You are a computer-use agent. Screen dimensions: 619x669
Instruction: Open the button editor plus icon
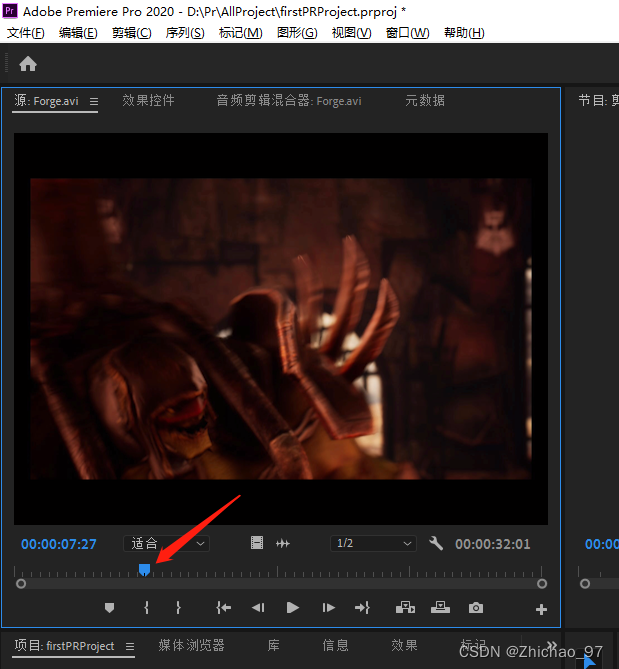(541, 609)
